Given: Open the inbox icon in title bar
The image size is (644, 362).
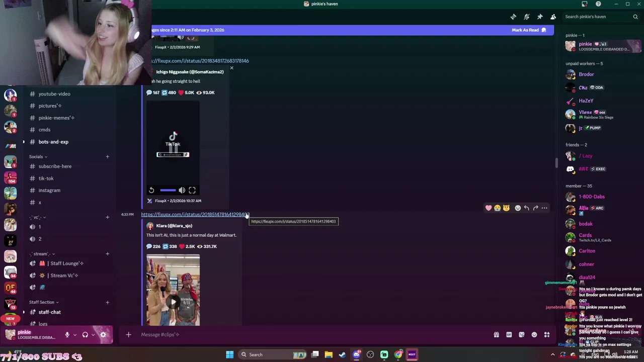Looking at the screenshot, I should pyautogui.click(x=584, y=4).
